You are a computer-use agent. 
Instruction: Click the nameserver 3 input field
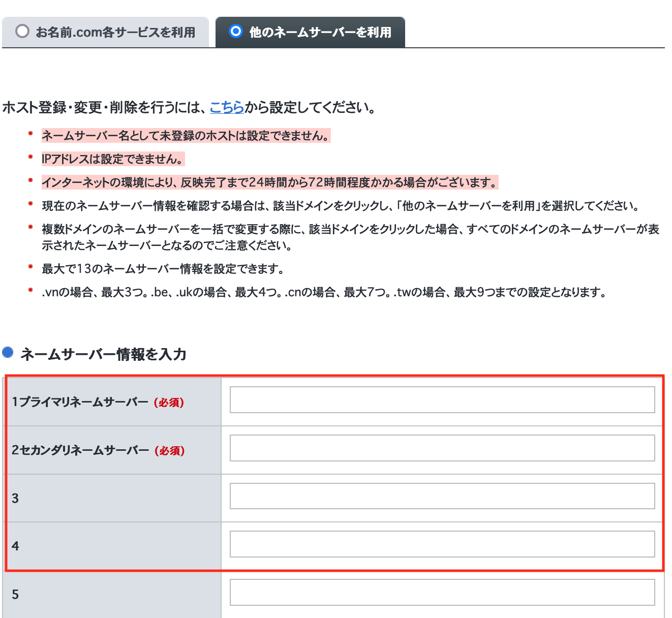pos(442,496)
